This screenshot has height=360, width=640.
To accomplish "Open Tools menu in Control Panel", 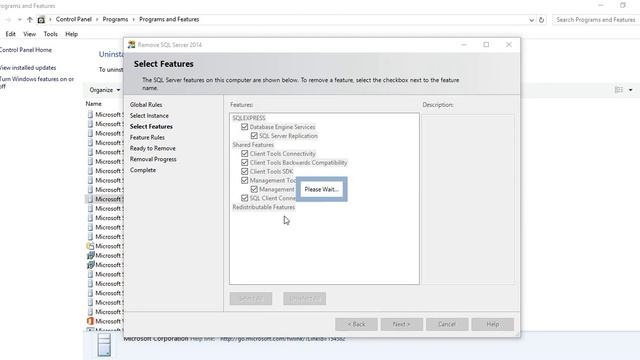I will [x=51, y=34].
